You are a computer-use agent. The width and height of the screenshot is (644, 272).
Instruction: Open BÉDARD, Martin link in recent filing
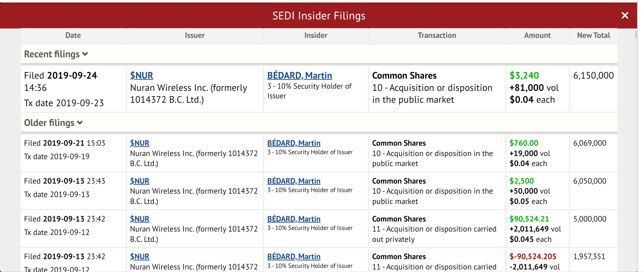tap(299, 76)
